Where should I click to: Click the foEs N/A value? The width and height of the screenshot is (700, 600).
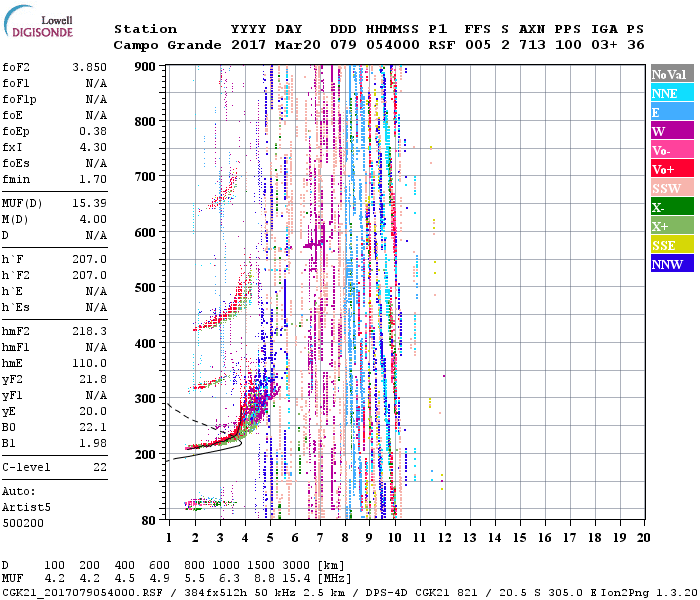(x=96, y=163)
